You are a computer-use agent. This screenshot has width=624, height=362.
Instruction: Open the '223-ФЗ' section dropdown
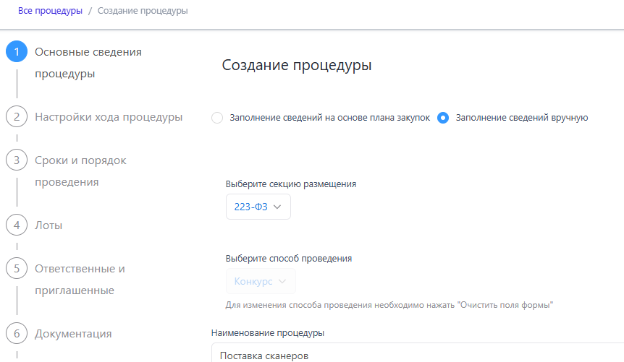click(258, 206)
